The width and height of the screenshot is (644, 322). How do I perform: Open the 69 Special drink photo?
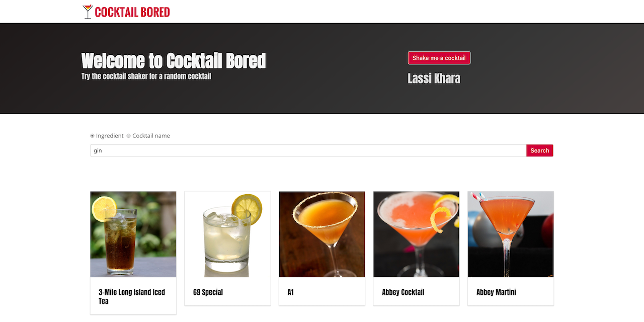pos(227,234)
